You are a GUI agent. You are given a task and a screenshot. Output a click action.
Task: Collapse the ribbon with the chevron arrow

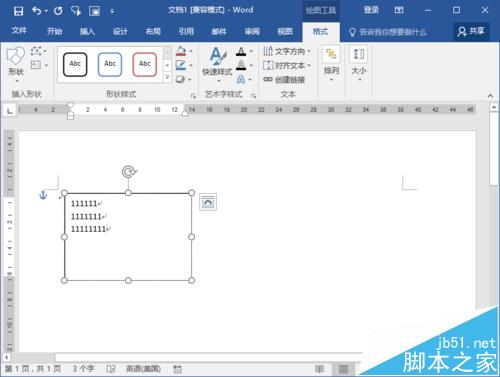pos(490,96)
